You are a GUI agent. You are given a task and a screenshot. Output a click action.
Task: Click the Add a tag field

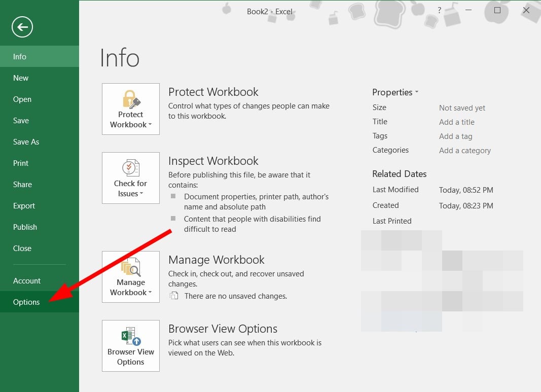455,136
